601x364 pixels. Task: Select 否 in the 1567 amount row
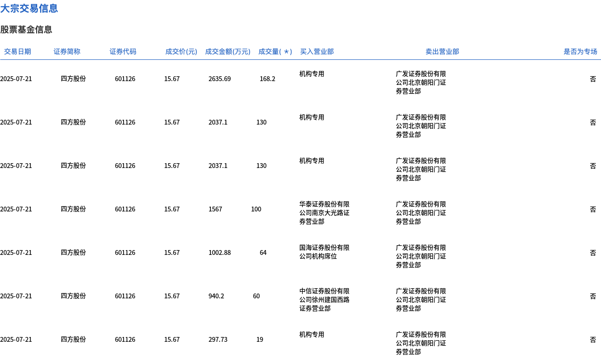[593, 209]
